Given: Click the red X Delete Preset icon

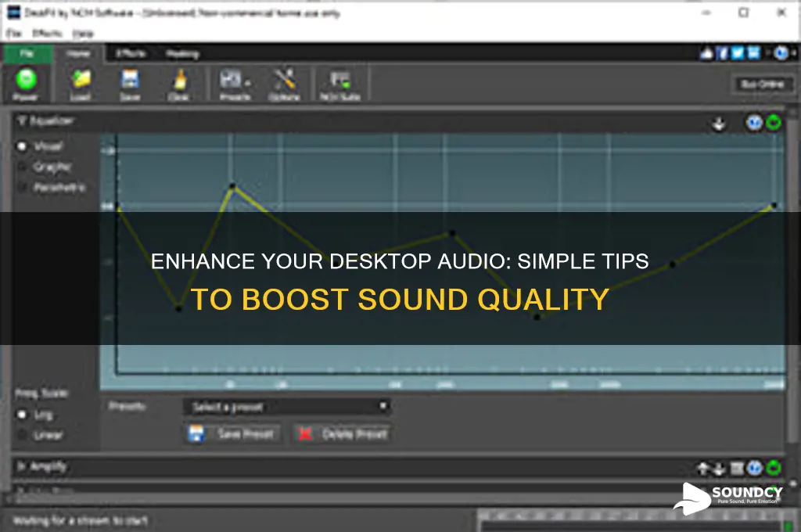Looking at the screenshot, I should [305, 434].
